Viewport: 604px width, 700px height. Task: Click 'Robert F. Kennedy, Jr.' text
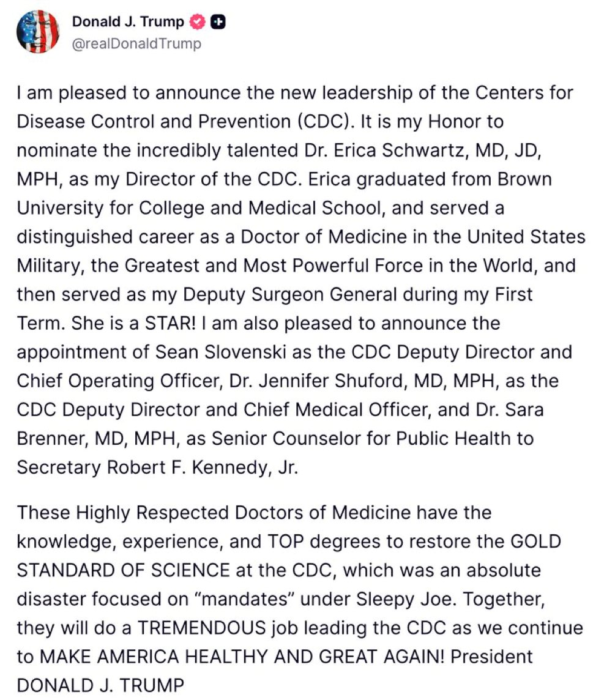[203, 467]
